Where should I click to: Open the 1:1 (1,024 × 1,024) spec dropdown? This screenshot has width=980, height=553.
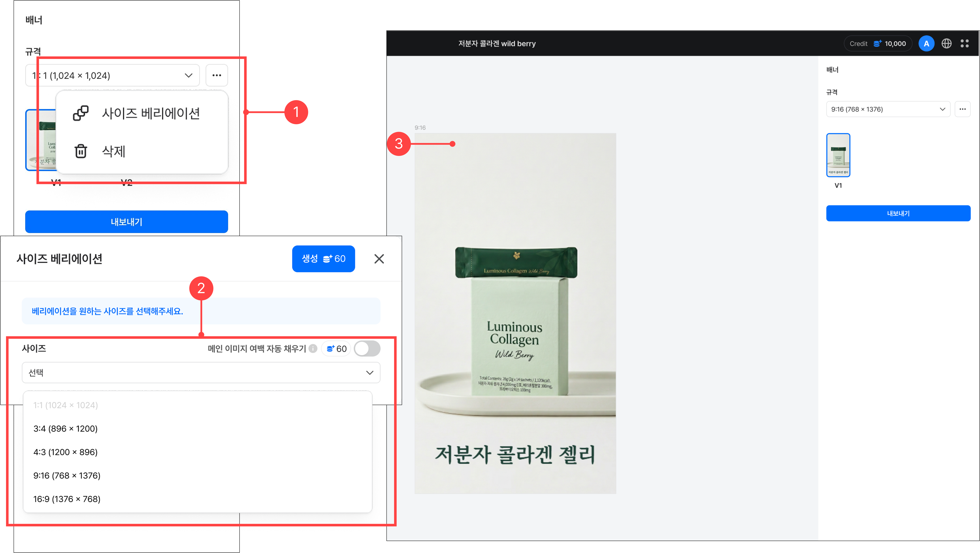pos(112,75)
